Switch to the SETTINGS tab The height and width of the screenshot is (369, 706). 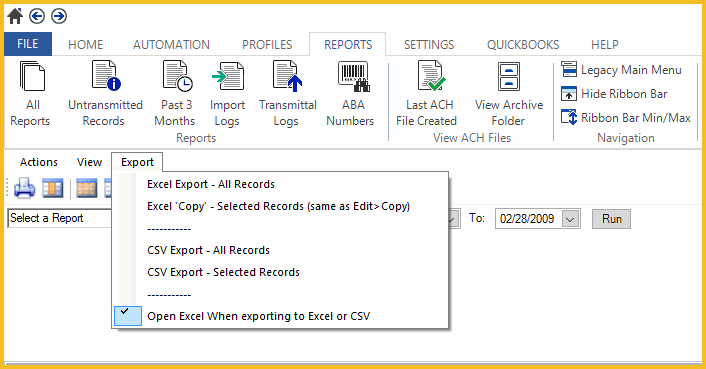click(429, 45)
